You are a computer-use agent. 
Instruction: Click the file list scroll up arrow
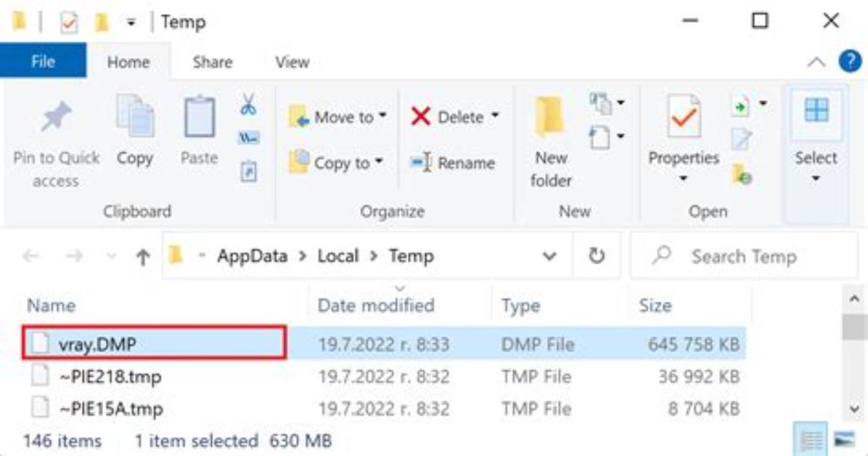point(854,300)
